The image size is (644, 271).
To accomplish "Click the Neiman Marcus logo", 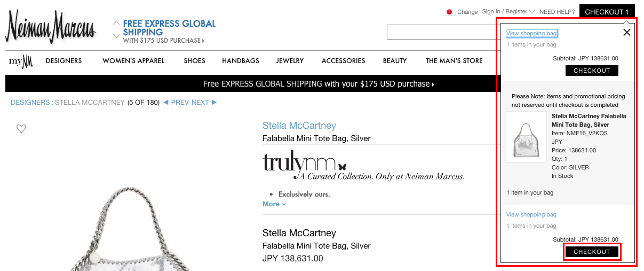I will (51, 27).
